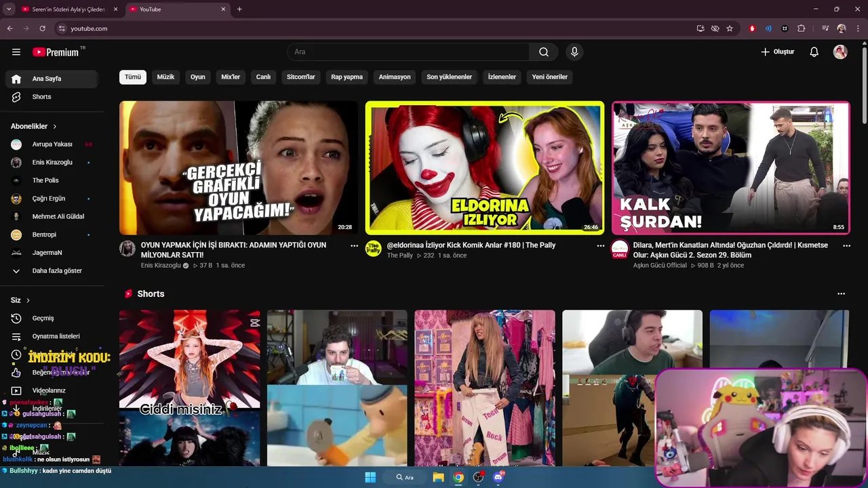The width and height of the screenshot is (868, 488).
Task: Click the youtube.com address bar
Action: pyautogui.click(x=376, y=28)
